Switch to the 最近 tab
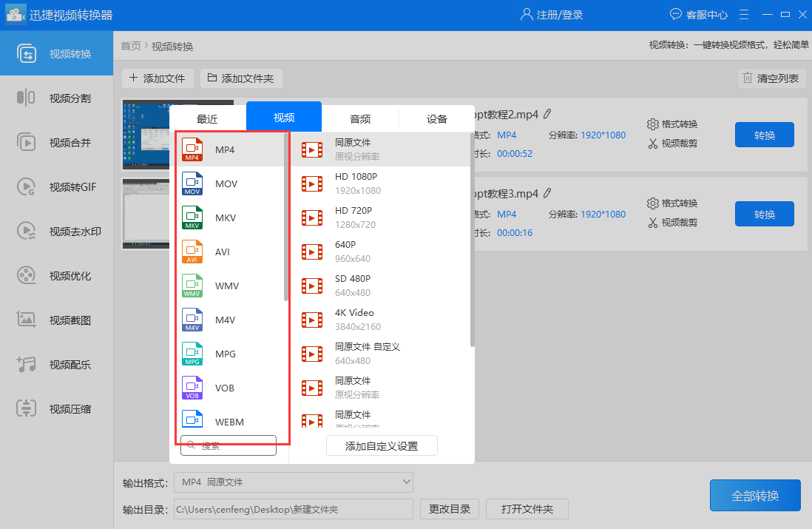812x529 pixels. 207,118
